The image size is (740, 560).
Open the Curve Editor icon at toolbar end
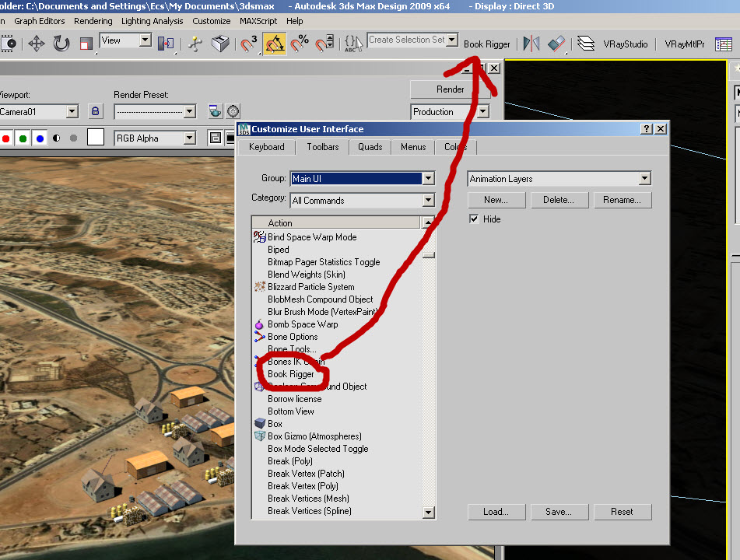pyautogui.click(x=724, y=44)
